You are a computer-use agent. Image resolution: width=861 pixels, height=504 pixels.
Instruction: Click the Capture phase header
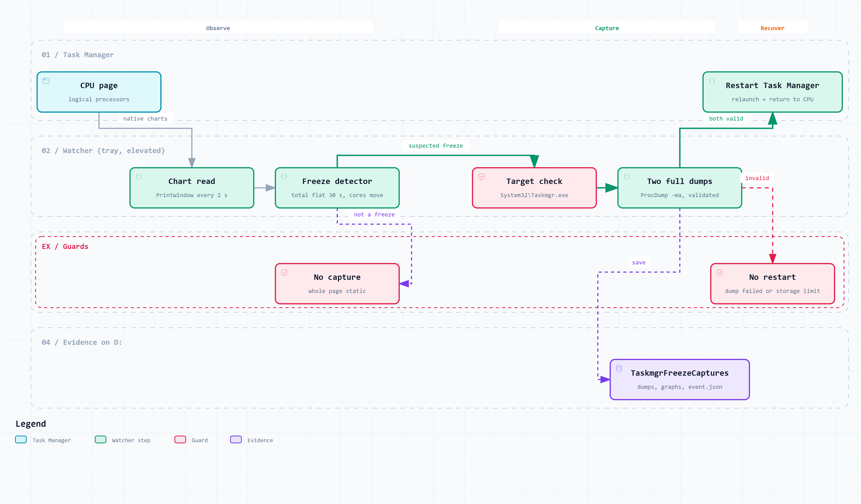tap(607, 28)
